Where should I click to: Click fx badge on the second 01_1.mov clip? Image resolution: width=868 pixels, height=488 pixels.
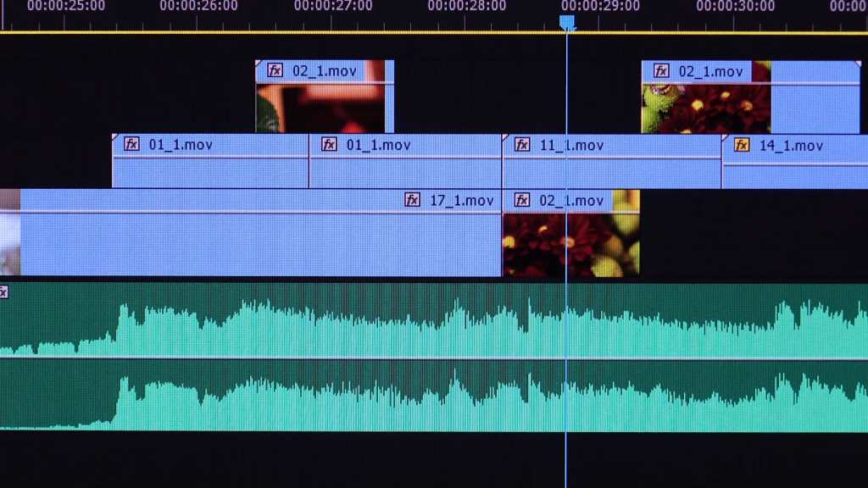coord(329,145)
